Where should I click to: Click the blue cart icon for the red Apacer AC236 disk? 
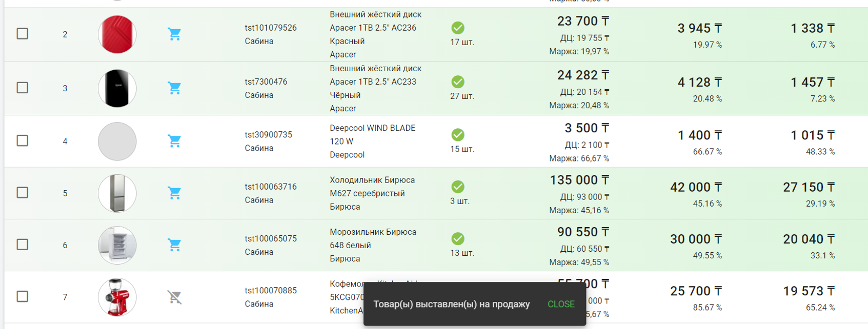pos(174,34)
